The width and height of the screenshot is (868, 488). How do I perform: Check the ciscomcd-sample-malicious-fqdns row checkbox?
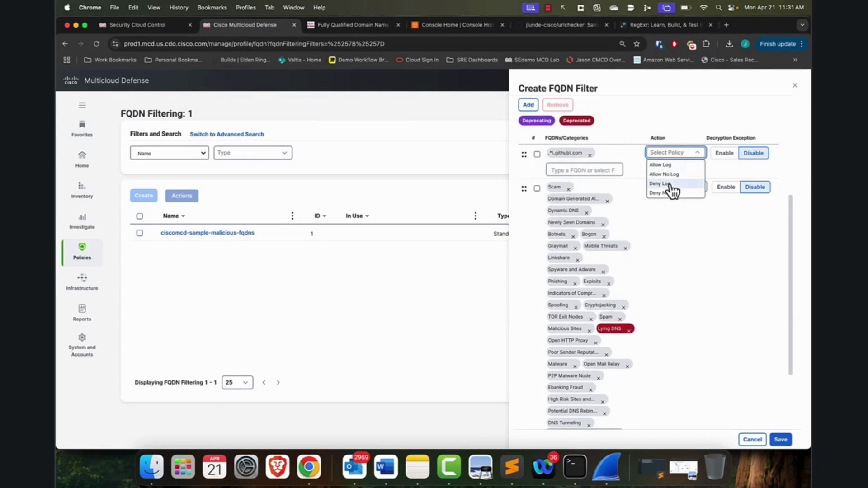pos(140,233)
